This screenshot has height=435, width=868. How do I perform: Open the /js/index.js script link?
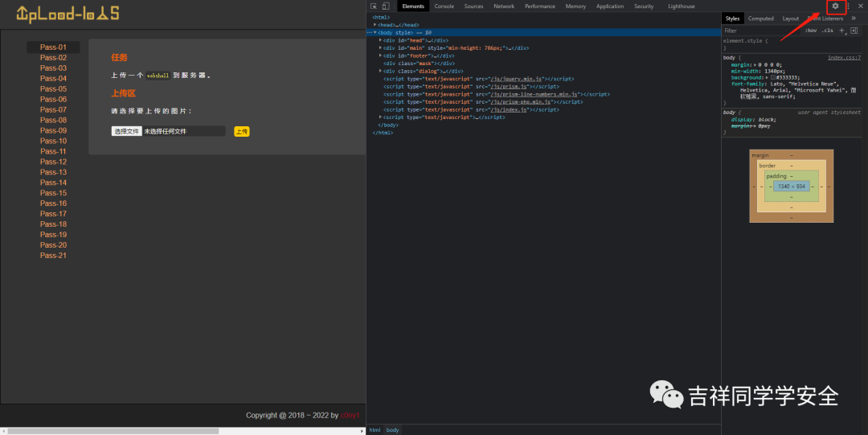pyautogui.click(x=509, y=109)
